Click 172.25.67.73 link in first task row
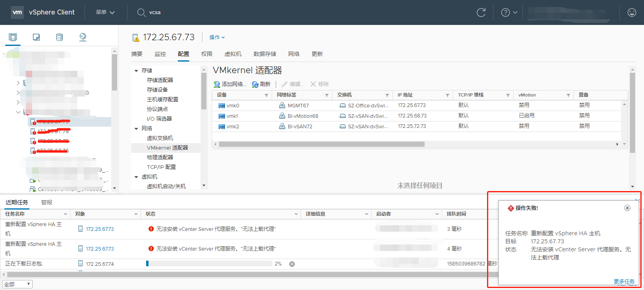This screenshot has height=290, width=644. click(x=100, y=229)
